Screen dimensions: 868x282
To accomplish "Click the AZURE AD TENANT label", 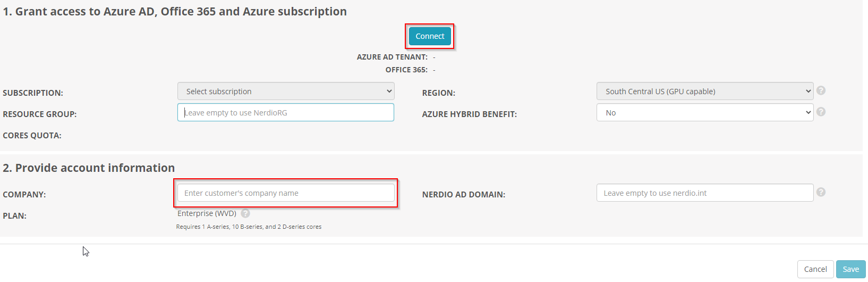I will (392, 57).
